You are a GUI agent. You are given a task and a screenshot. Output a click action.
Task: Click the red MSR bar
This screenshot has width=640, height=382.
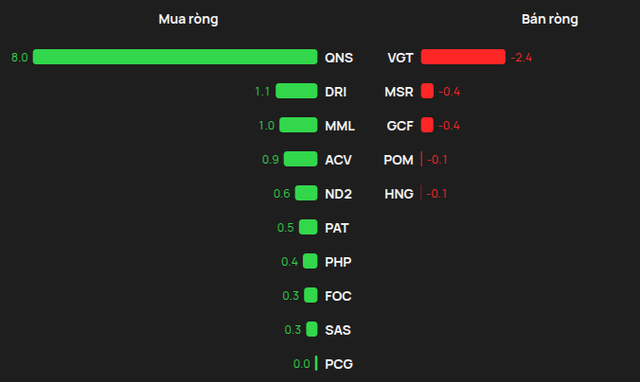(427, 91)
